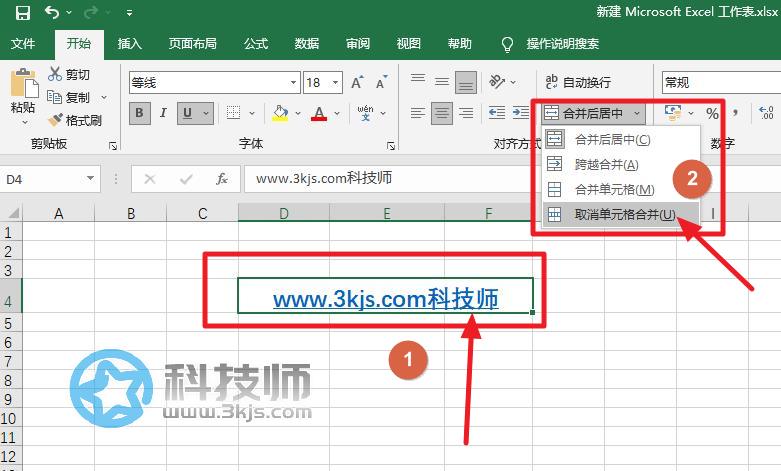Open 字体 dialog launcher icon
The image size is (781, 471).
click(391, 146)
